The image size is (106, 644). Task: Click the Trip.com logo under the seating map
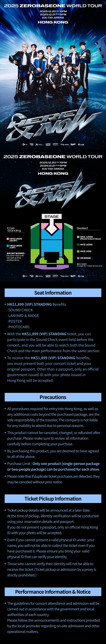pyautogui.click(x=64, y=276)
